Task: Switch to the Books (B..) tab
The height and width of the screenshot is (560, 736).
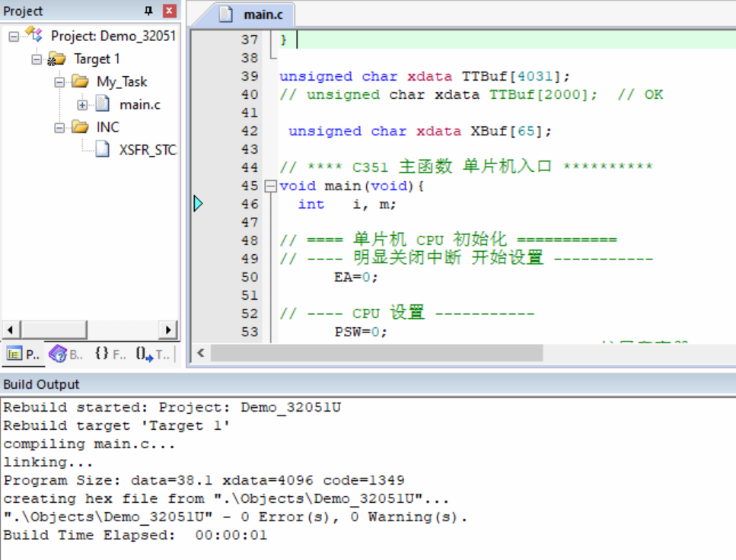Action: (x=65, y=354)
